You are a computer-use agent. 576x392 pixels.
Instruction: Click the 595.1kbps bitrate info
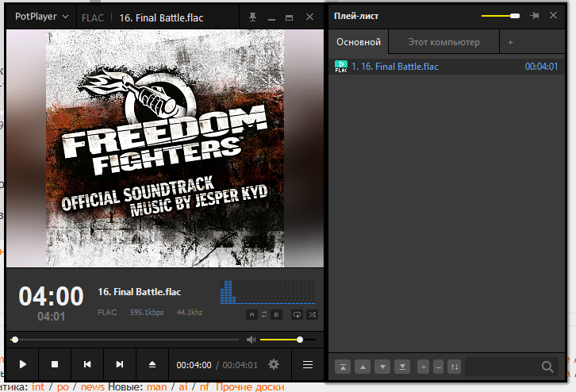tap(147, 313)
